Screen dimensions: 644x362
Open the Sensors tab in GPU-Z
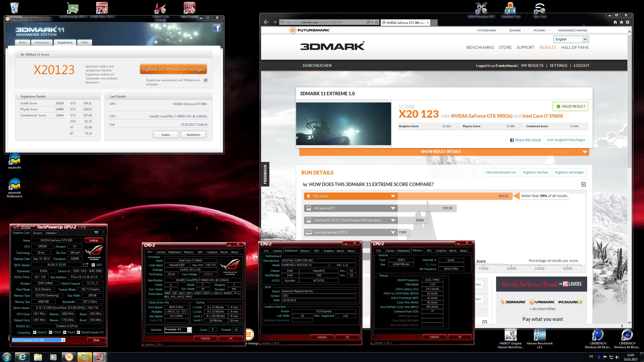tap(37, 233)
